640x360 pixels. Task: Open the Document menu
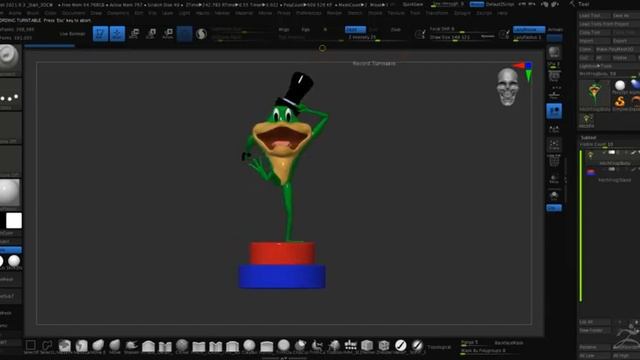pos(73,13)
